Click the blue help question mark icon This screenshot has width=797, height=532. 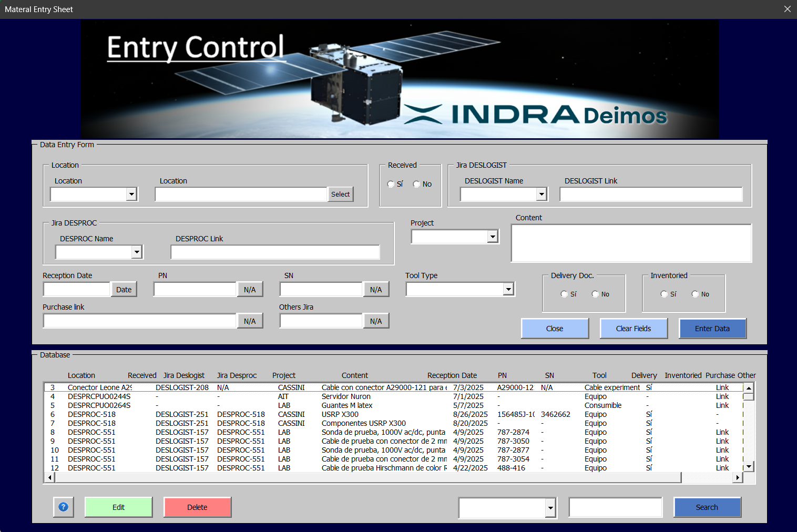pos(63,507)
